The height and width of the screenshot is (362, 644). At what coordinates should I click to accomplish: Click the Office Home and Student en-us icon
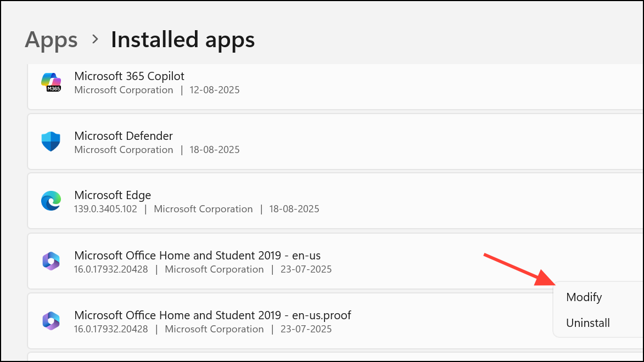click(51, 261)
